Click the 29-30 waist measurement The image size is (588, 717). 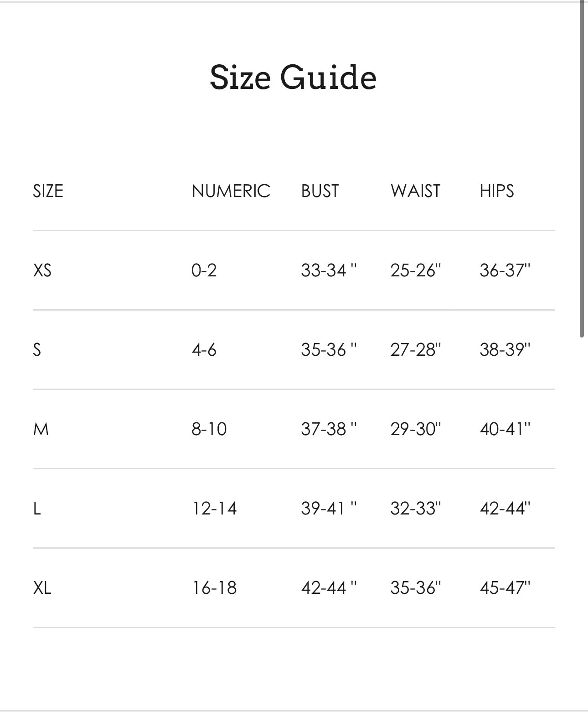(416, 429)
